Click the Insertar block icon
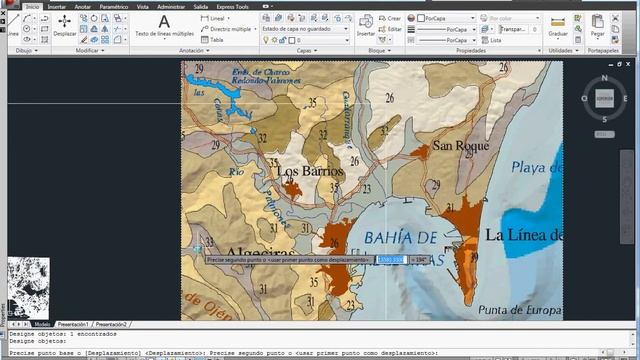This screenshot has height=360, width=640. [366, 25]
